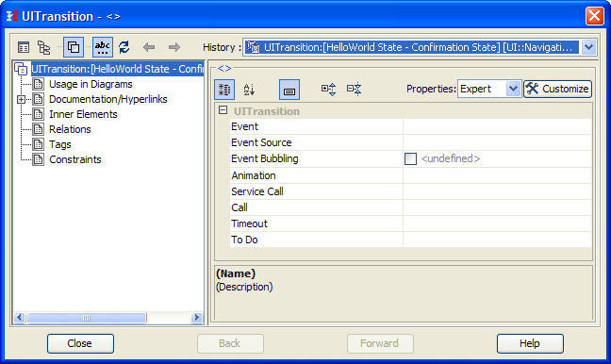Viewport: 611px width, 364px height.
Task: Click the Event property row label
Action: point(244,126)
